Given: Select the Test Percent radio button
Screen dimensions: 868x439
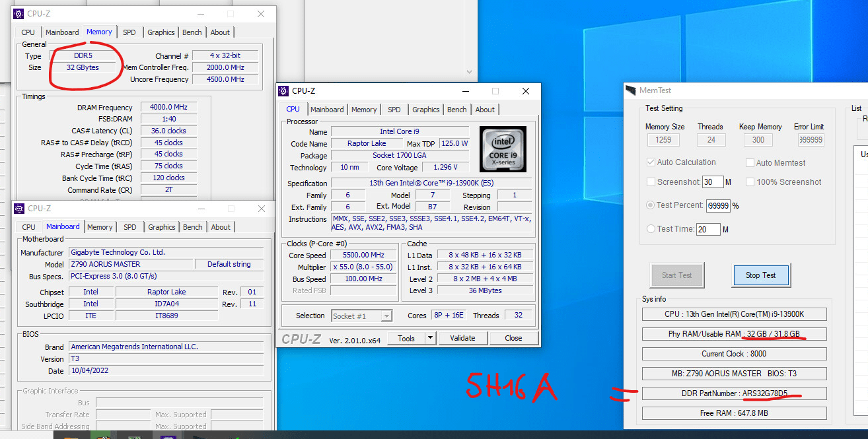Looking at the screenshot, I should 651,205.
